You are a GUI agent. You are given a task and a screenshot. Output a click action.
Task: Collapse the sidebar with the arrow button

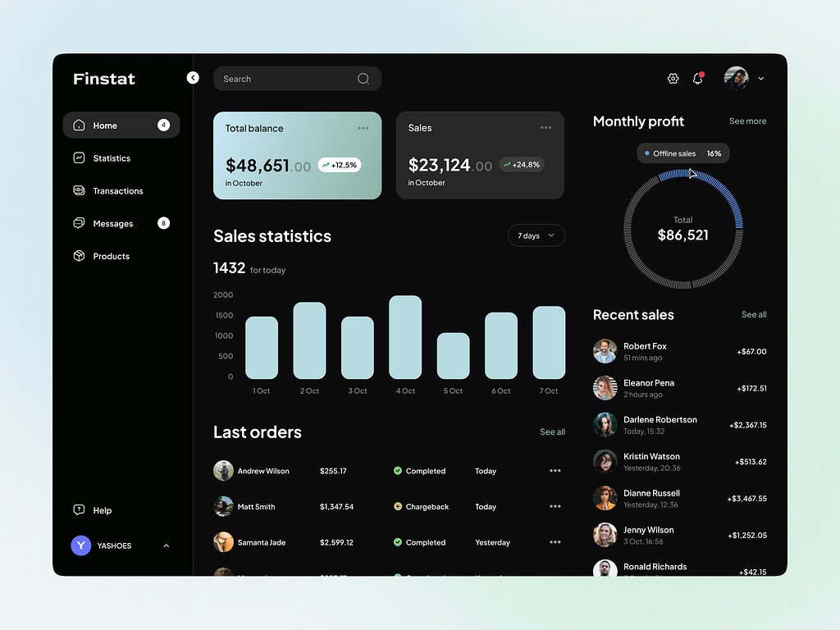(x=193, y=78)
